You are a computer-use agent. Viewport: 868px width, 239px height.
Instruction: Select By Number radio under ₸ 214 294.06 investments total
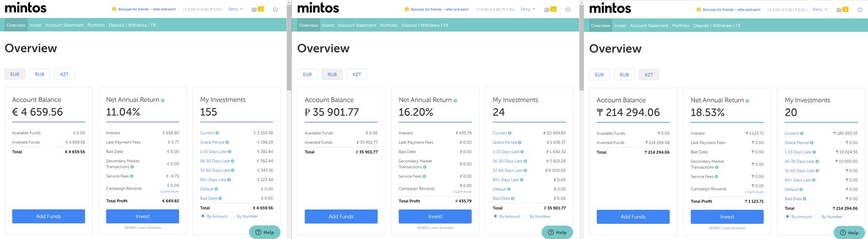[x=817, y=217]
